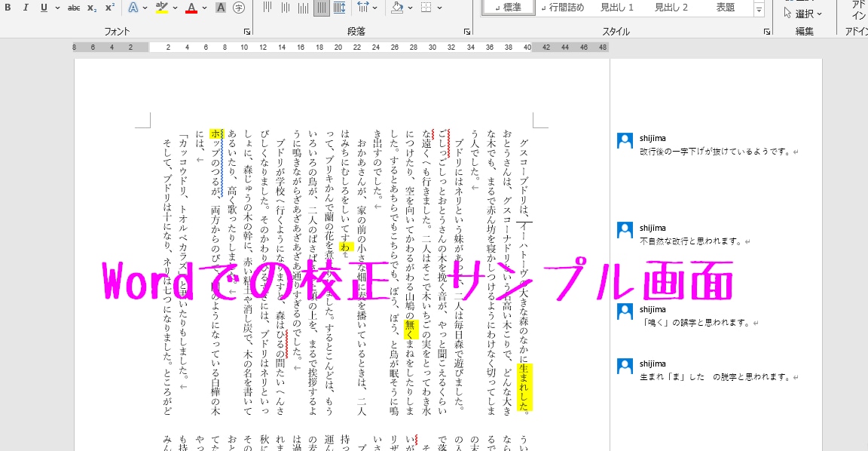The image size is (868, 451).
Task: Click highlighted word ホ in ホップ
Action: coord(215,134)
